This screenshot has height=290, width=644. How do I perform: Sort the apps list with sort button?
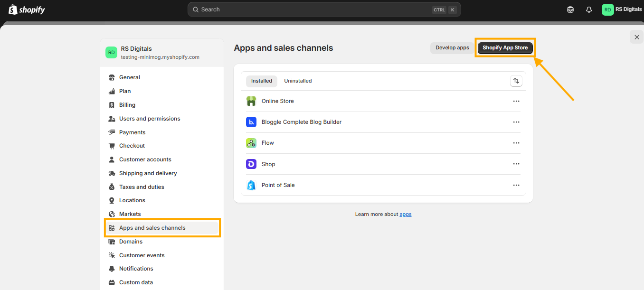(516, 81)
